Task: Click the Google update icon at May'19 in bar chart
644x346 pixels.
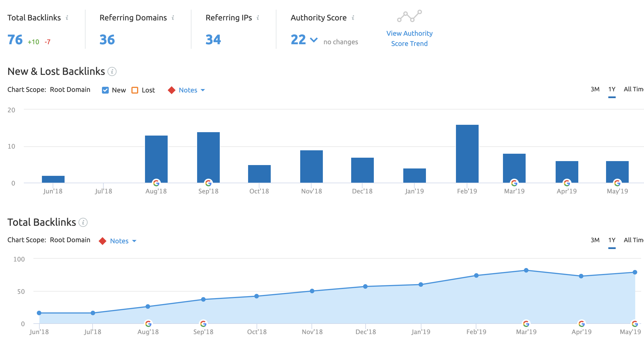Action: [617, 183]
